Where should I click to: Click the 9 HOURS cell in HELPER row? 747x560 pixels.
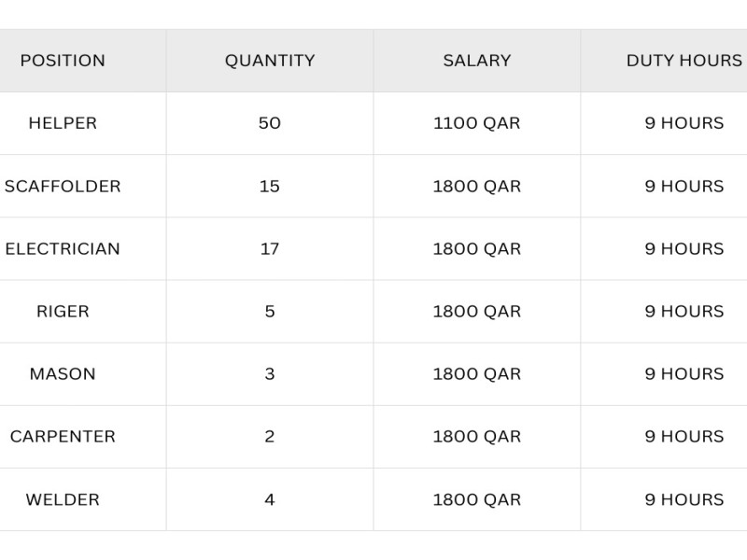tap(684, 123)
